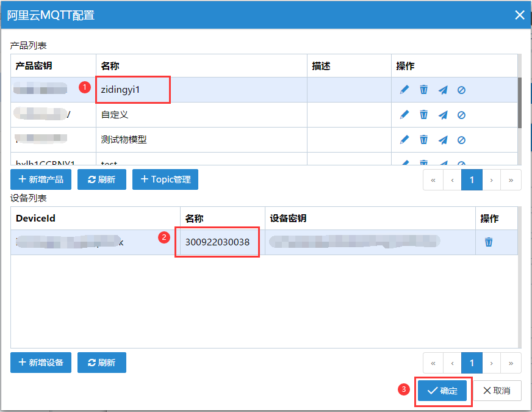Click 新增设备 button
The image size is (532, 412).
pyautogui.click(x=41, y=363)
